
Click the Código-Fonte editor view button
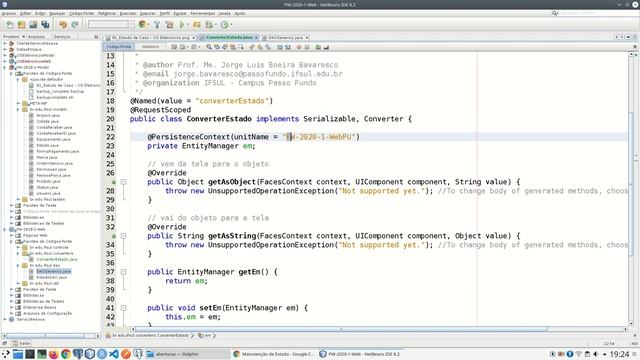click(119, 47)
